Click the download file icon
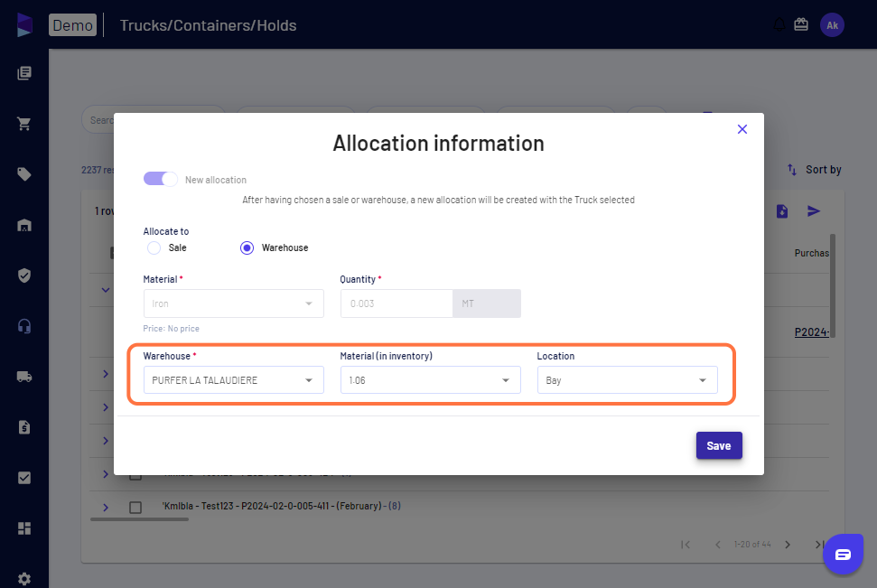Screen dimensions: 877x588 pos(782,211)
